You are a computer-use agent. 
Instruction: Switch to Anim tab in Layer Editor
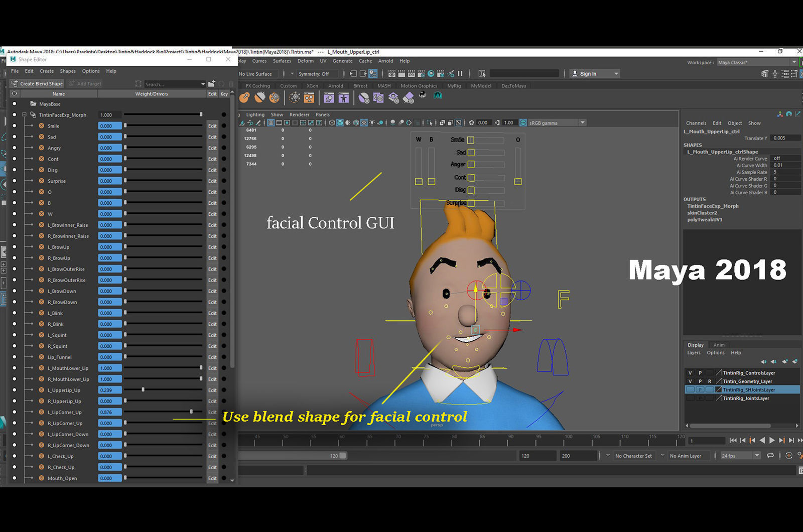(719, 345)
